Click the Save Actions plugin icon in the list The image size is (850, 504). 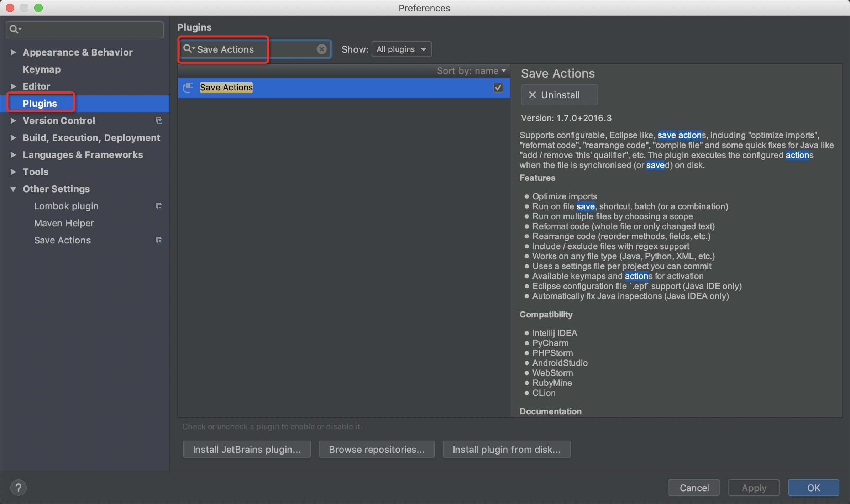click(188, 87)
